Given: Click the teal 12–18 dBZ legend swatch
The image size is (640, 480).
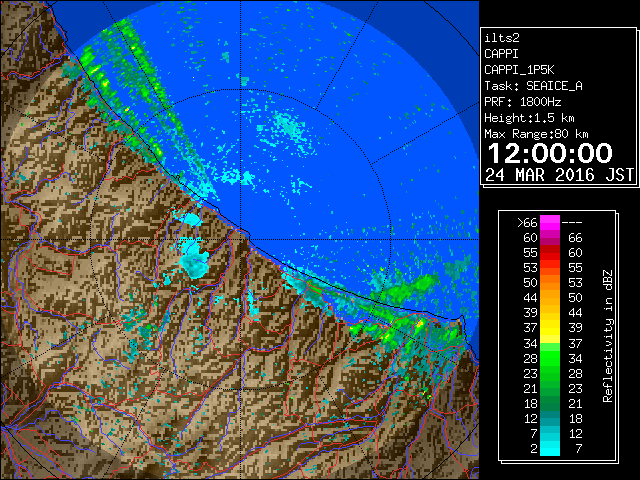Looking at the screenshot, I should pyautogui.click(x=550, y=418).
